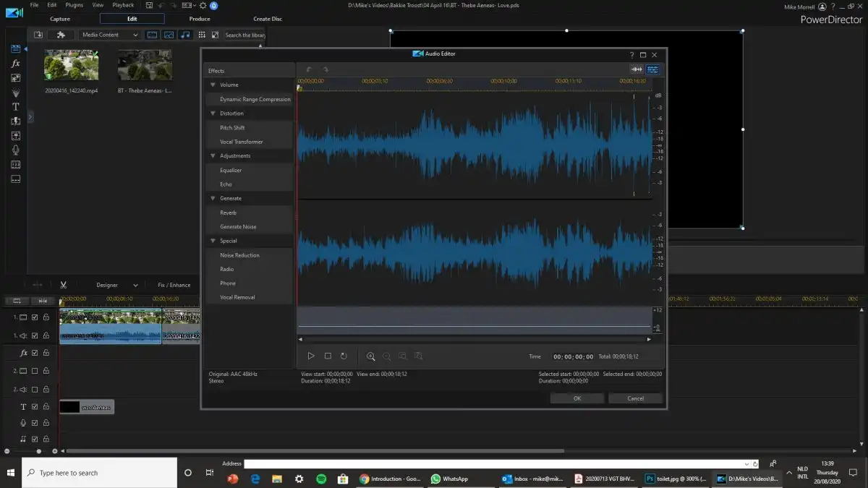Collapse the Volume effects group

[213, 85]
